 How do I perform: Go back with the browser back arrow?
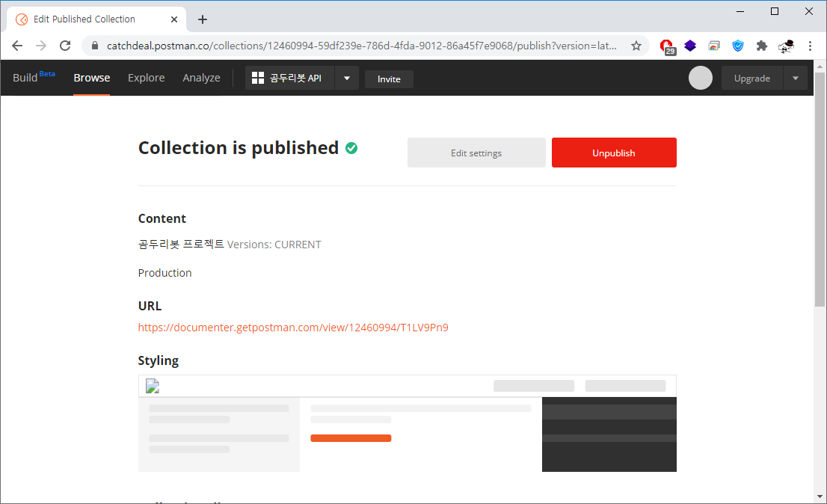click(x=17, y=46)
